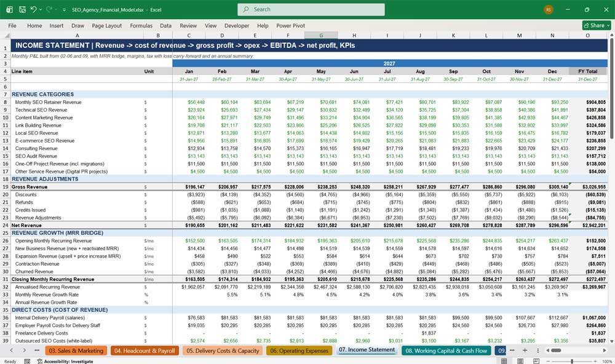Open the Developer ribbon tab
Image resolution: width=615 pixels, height=364 pixels.
pyautogui.click(x=237, y=25)
